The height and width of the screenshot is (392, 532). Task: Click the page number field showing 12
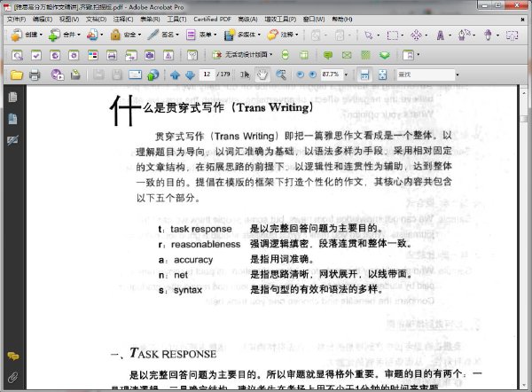[207, 74]
